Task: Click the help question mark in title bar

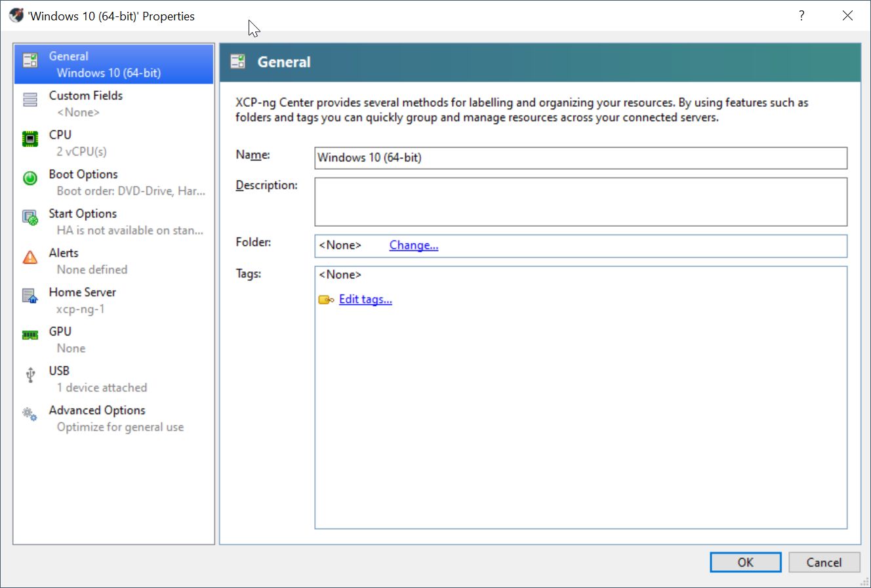Action: (x=801, y=16)
